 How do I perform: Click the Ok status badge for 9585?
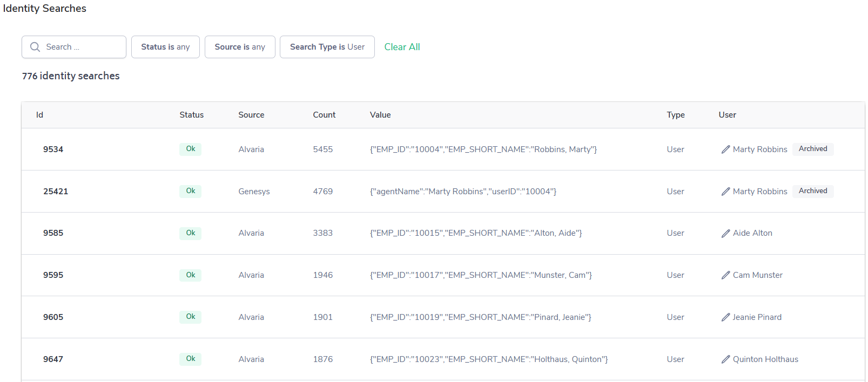(190, 233)
